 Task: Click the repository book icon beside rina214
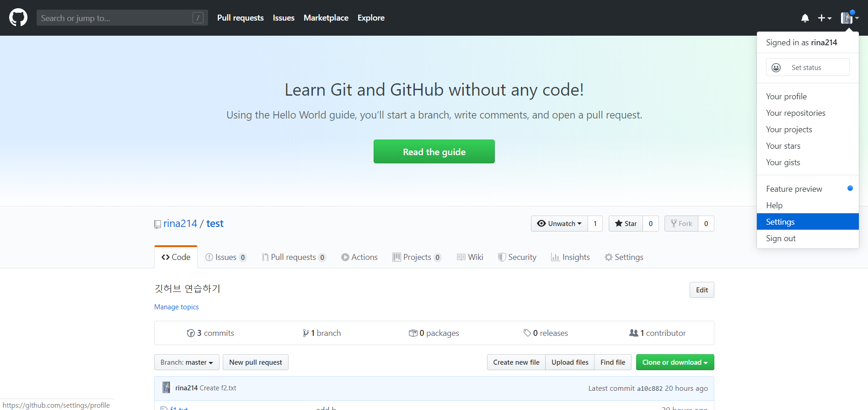pyautogui.click(x=157, y=224)
